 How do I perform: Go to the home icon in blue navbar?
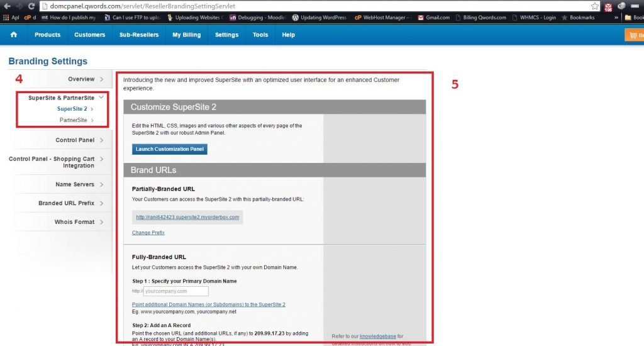click(14, 35)
